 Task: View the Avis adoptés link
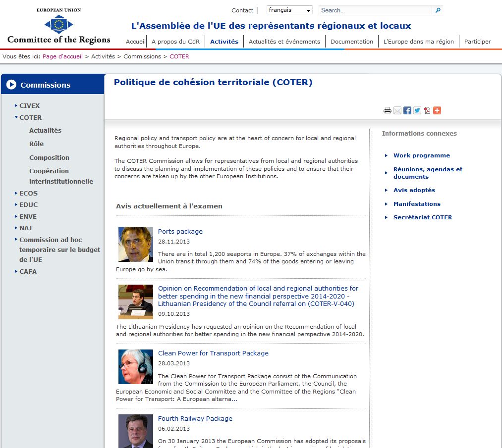click(414, 190)
